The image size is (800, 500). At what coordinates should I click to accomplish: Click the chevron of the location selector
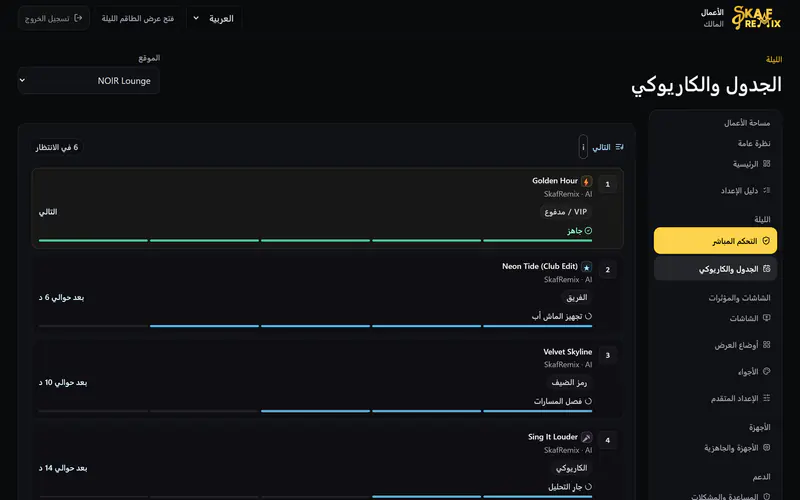click(22, 80)
